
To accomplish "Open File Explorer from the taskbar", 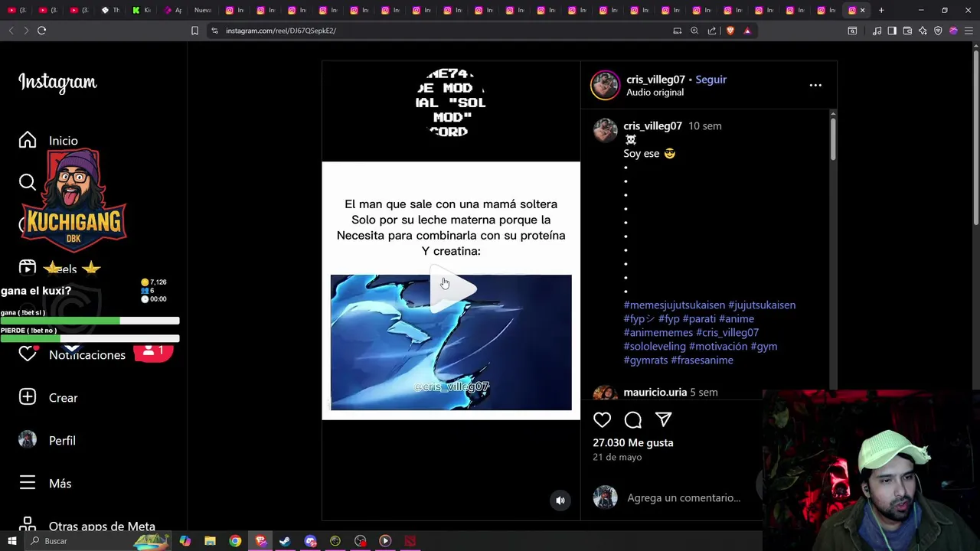I will pyautogui.click(x=210, y=541).
